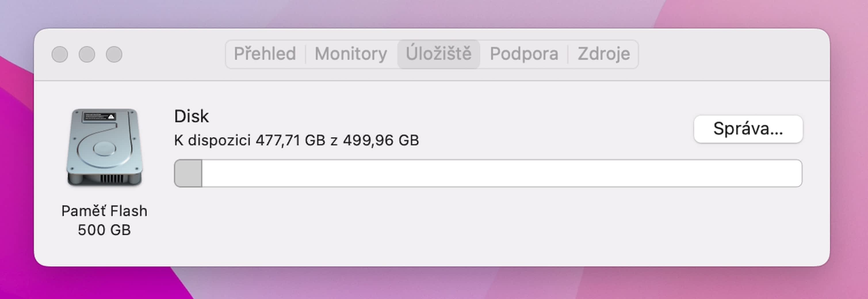The height and width of the screenshot is (299, 868).
Task: Select the Úložiště tab
Action: pyautogui.click(x=438, y=54)
